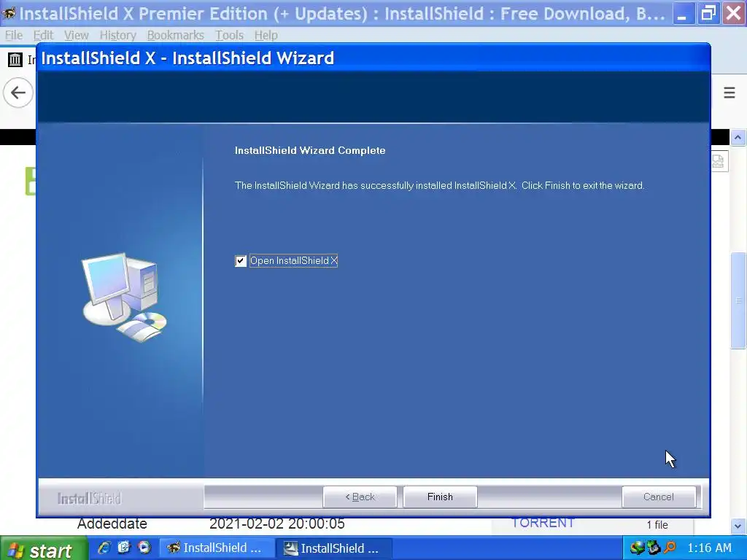The width and height of the screenshot is (747, 560).
Task: Launch Internet Explorer from quick launch
Action: (104, 548)
